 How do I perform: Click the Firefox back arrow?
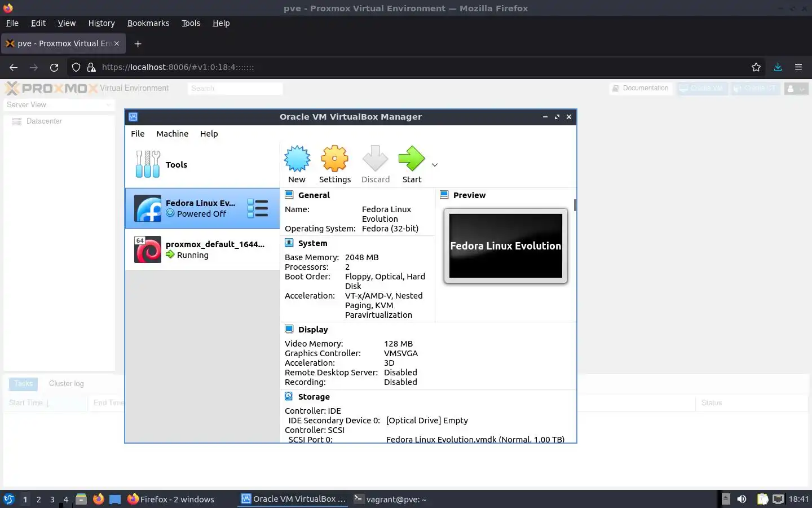14,67
